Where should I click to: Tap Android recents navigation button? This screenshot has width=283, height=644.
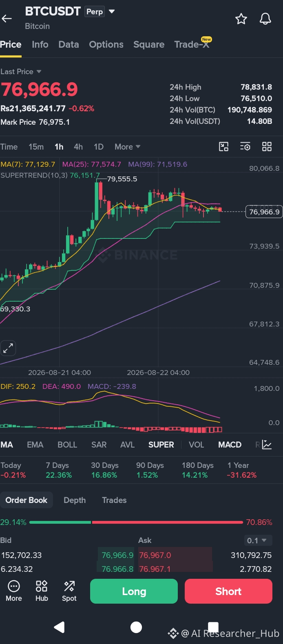213,627
